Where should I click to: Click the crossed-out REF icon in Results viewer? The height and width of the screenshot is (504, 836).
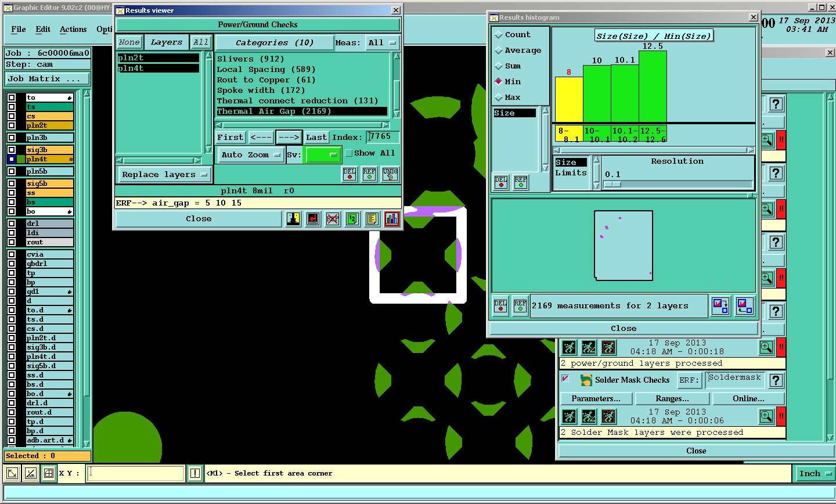coord(333,219)
